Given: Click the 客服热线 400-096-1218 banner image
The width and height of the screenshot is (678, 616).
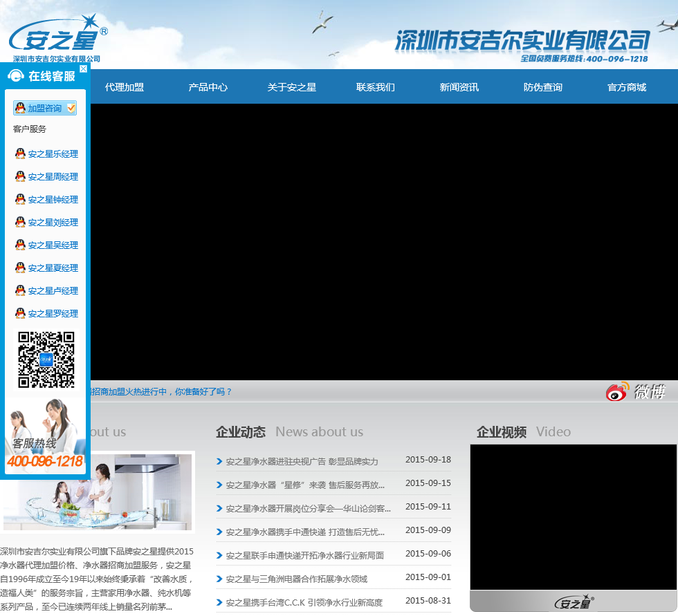Looking at the screenshot, I should 45,434.
